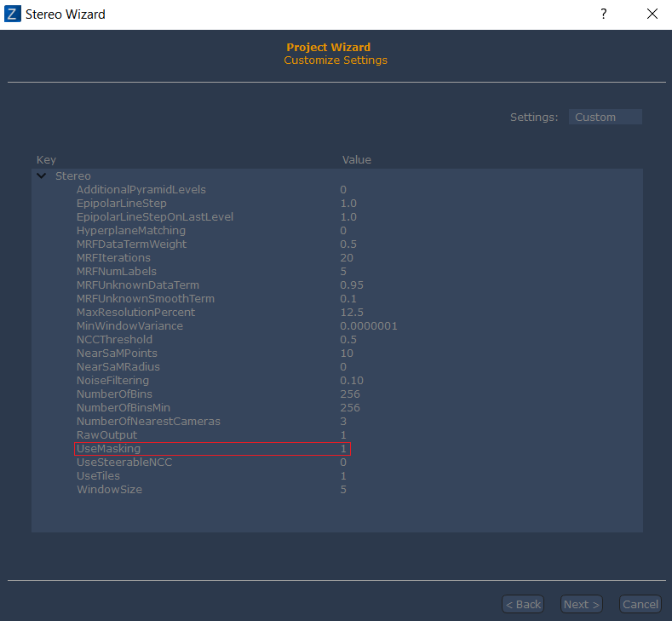Click the NoiseFiltering value 0.10
Viewport: 672px width, 621px height.
(x=350, y=380)
